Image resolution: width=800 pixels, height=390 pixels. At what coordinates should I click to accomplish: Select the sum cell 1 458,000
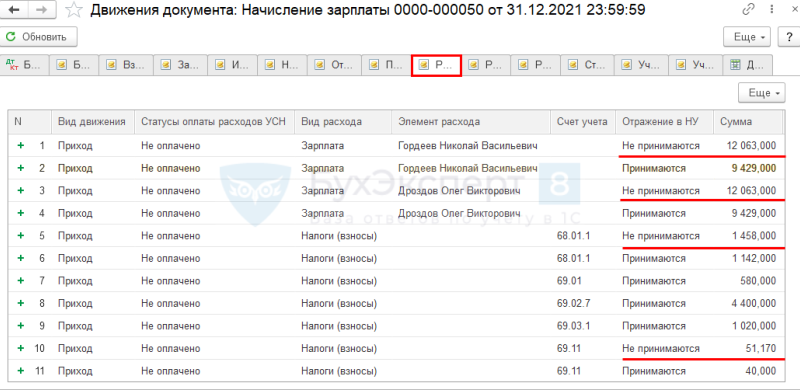click(x=753, y=236)
